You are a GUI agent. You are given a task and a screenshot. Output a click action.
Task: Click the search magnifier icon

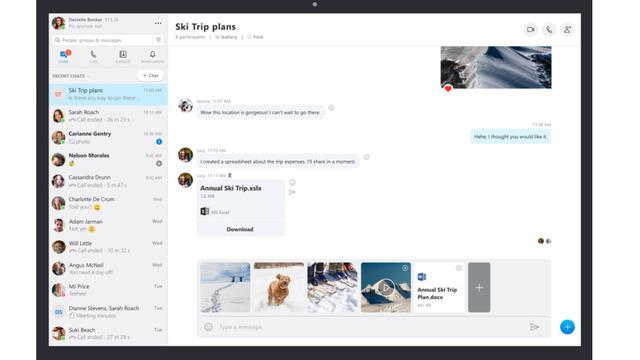(58, 40)
